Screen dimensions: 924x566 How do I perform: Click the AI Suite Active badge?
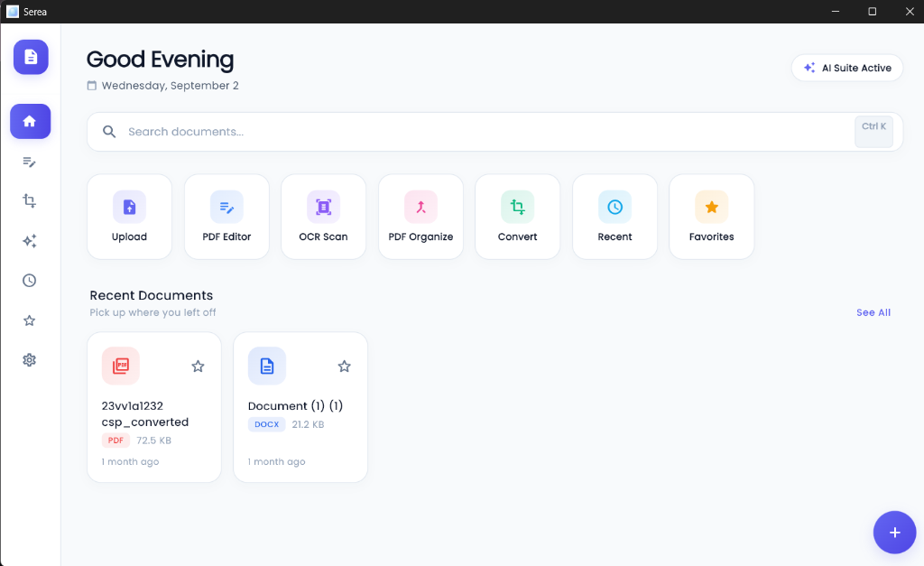pos(846,68)
